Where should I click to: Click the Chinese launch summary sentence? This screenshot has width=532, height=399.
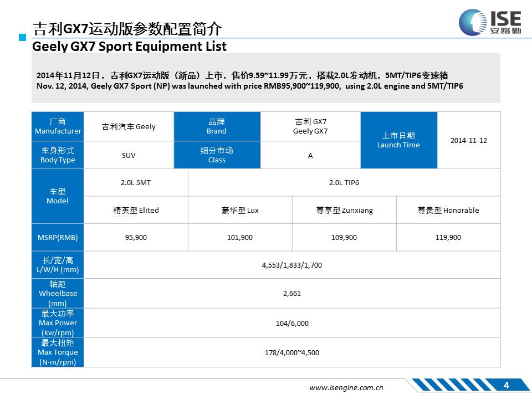click(x=242, y=75)
